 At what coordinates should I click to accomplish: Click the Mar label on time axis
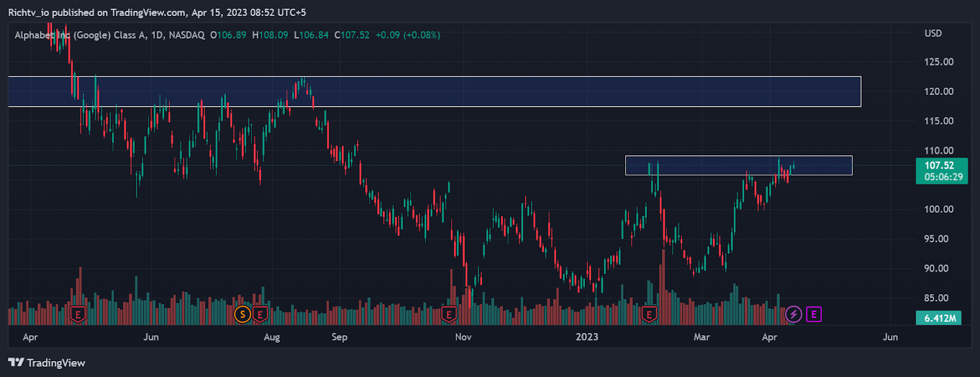click(x=702, y=337)
